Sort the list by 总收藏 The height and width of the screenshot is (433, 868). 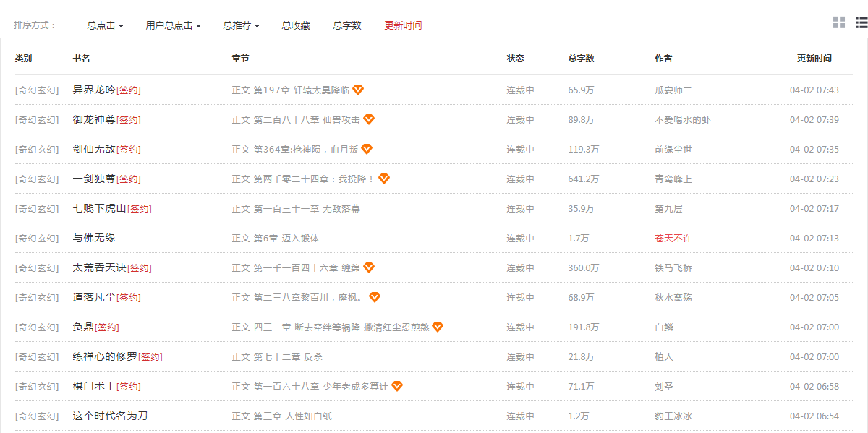pyautogui.click(x=296, y=25)
